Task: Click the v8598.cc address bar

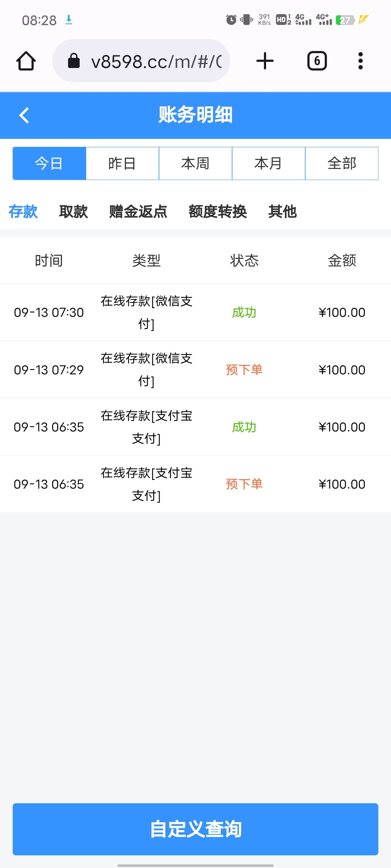Action: click(x=156, y=61)
